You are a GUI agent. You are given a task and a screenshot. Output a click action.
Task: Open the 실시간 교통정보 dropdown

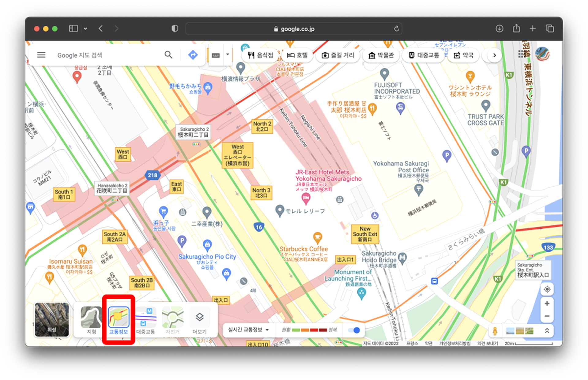(x=248, y=330)
